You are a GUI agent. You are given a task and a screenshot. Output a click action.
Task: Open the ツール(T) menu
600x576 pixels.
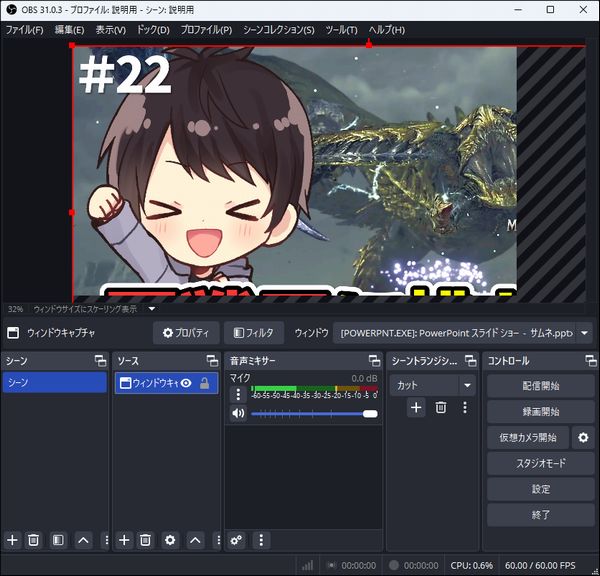[341, 30]
